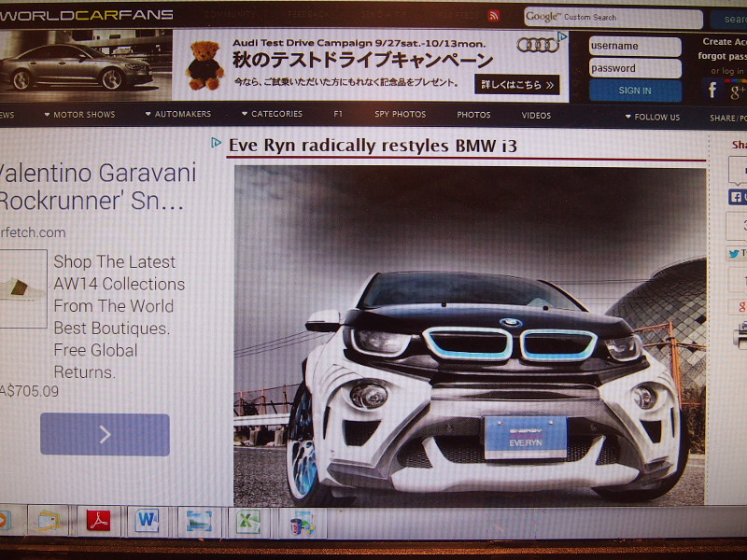Open the RSS feed icon
Viewport: 747px width, 560px height.
point(494,16)
